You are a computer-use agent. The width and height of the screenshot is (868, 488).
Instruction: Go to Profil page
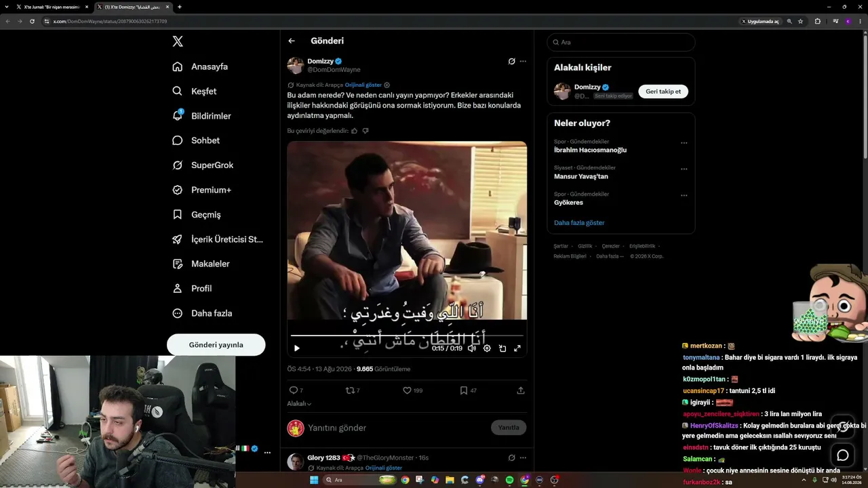(192, 288)
